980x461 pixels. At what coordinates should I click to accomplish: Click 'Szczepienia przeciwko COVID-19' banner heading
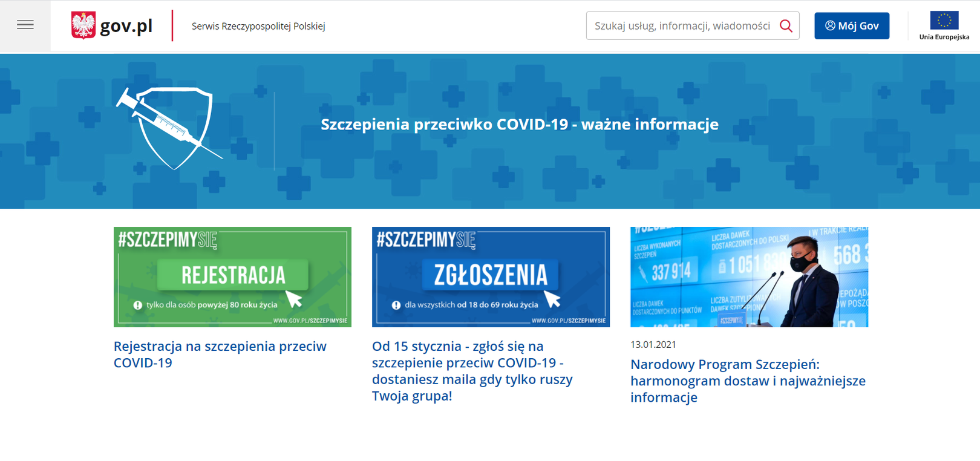pyautogui.click(x=519, y=124)
